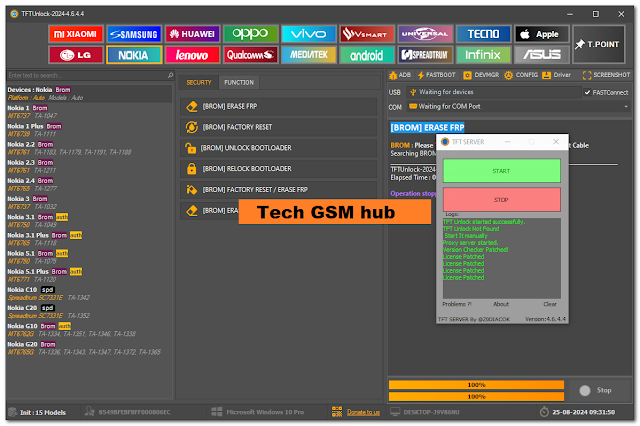Select Nokia 2.4 device entry
The width and height of the screenshot is (640, 426).
[x=89, y=184]
